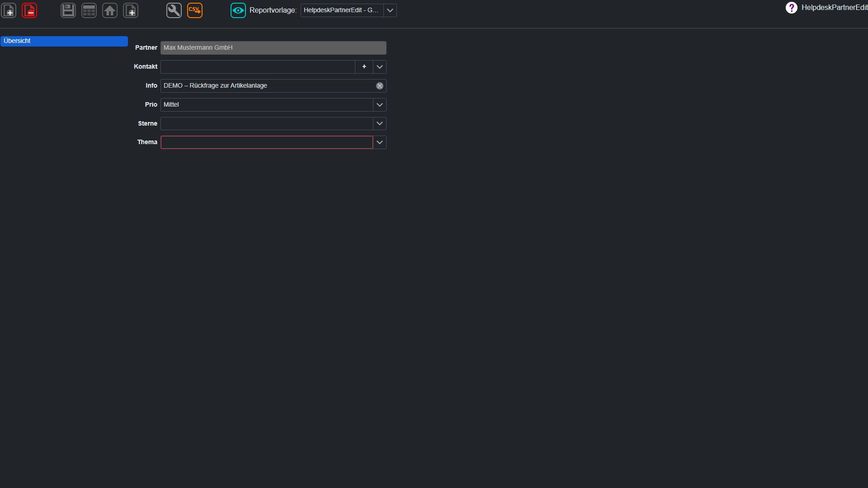Click the grey document-plus icon beside the home icon
This screenshot has width=868, height=488.
coord(131,10)
